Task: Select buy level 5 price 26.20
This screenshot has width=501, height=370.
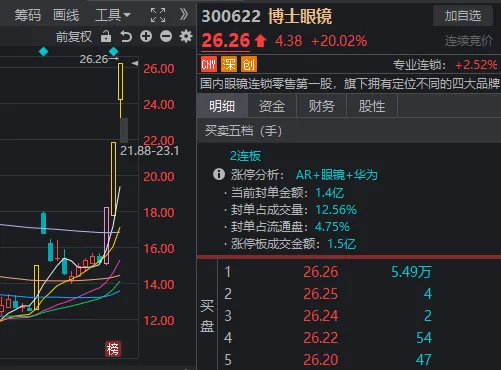Action: (321, 360)
